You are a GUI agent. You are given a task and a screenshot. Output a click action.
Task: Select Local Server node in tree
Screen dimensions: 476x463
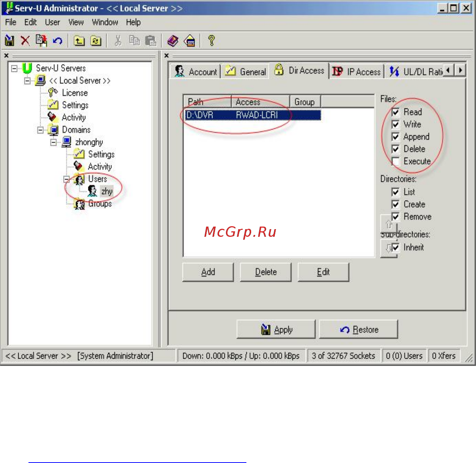[80, 81]
